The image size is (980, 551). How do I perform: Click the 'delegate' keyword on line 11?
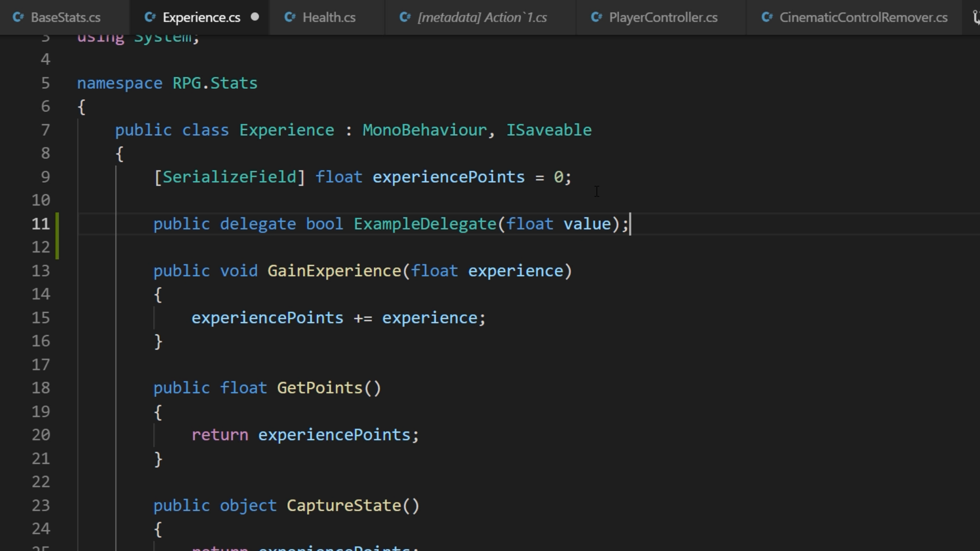point(258,224)
